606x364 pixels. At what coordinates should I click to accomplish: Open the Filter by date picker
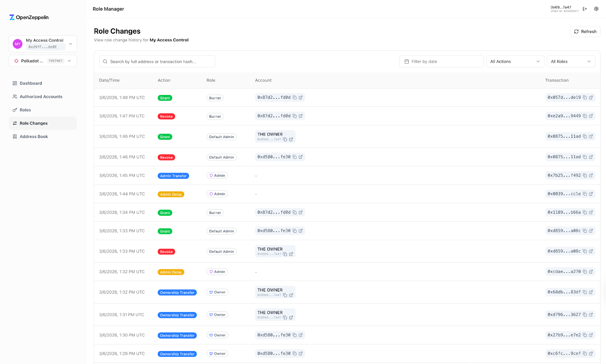[x=441, y=61]
